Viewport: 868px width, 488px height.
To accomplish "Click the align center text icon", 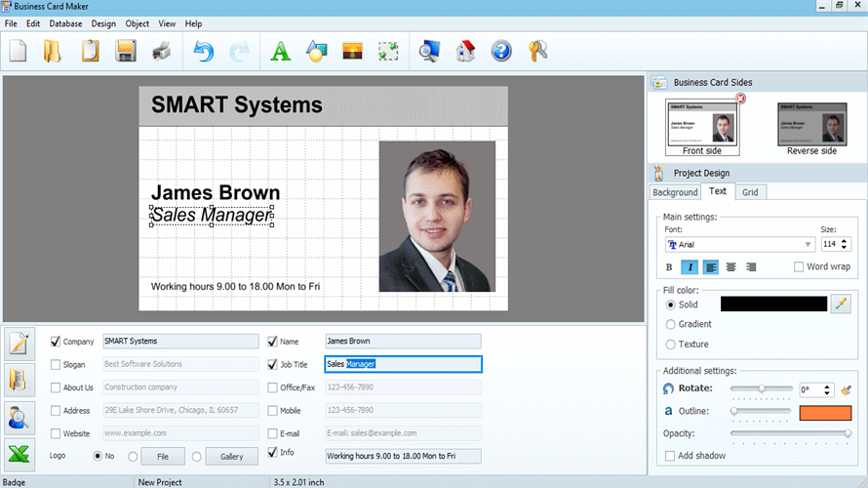I will click(x=730, y=266).
